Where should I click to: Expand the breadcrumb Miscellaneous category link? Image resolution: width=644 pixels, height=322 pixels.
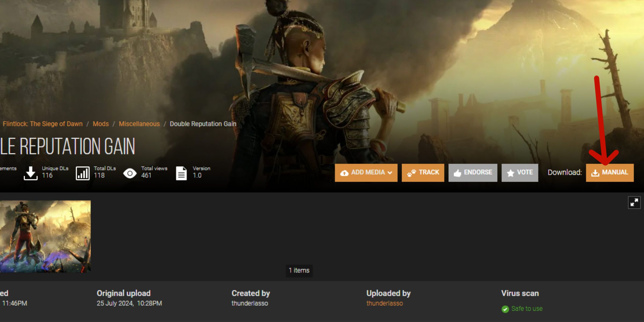[x=138, y=123]
